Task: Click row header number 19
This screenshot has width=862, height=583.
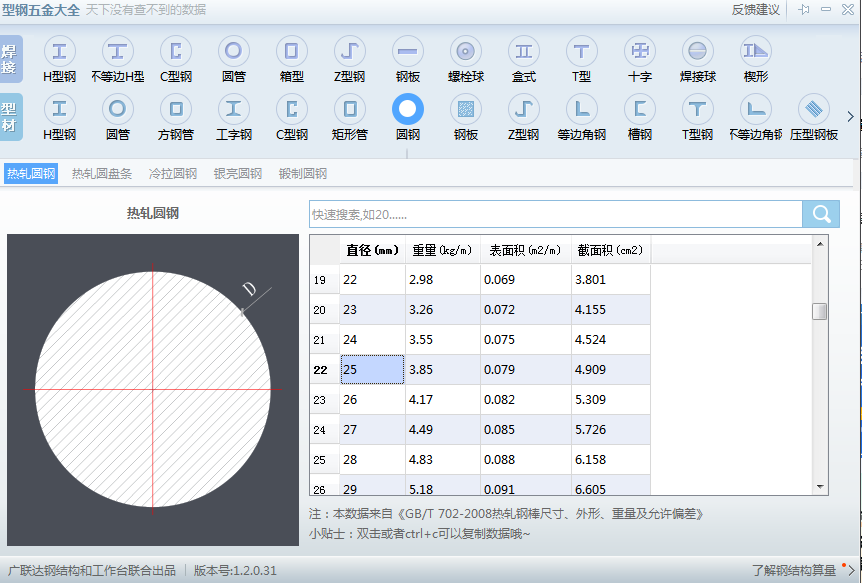Action: 324,280
